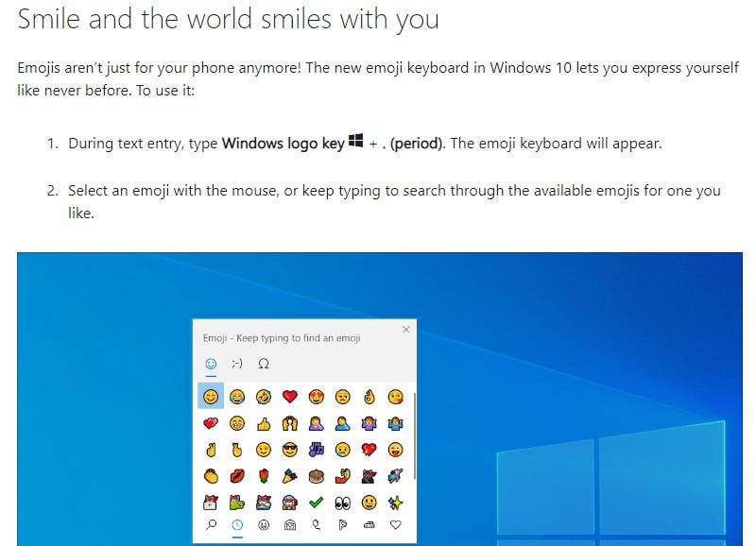The width and height of the screenshot is (756, 546).
Task: Click the bold text '(period)'
Action: click(418, 144)
